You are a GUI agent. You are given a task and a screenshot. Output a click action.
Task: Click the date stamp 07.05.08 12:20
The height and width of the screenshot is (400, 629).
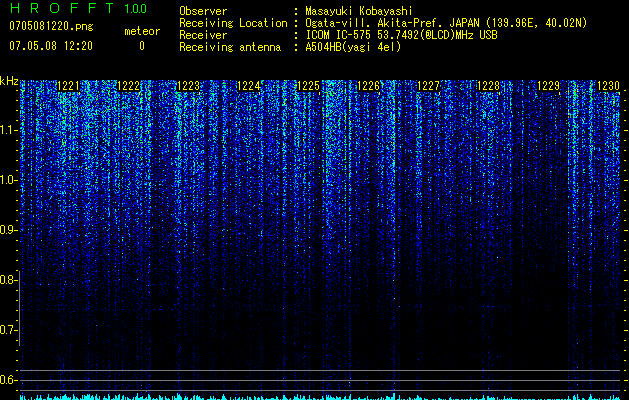51,46
